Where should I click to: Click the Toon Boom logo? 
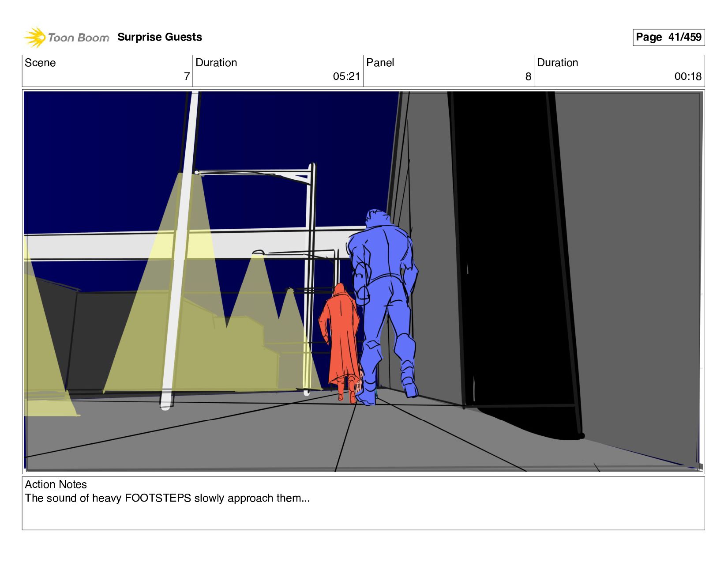click(x=66, y=37)
